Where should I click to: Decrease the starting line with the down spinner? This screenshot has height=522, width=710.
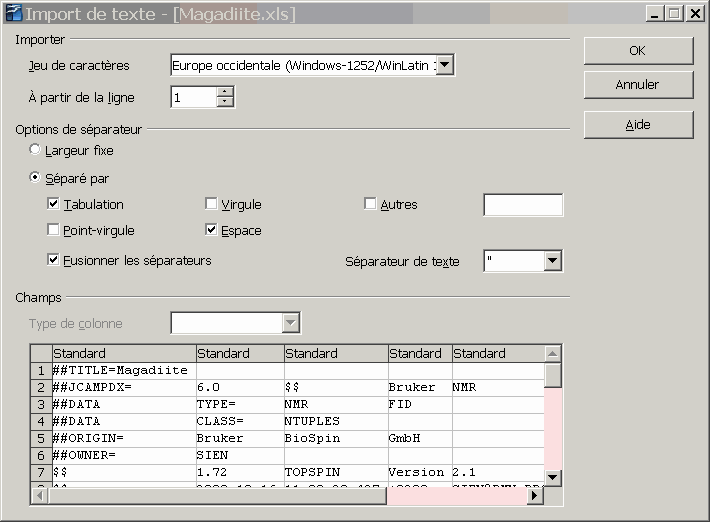tap(224, 102)
